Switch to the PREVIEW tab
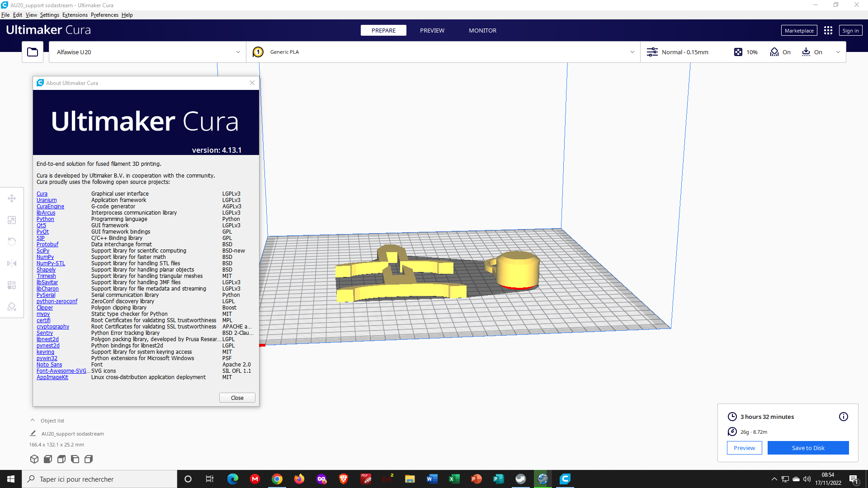Viewport: 868px width, 488px height. (432, 30)
